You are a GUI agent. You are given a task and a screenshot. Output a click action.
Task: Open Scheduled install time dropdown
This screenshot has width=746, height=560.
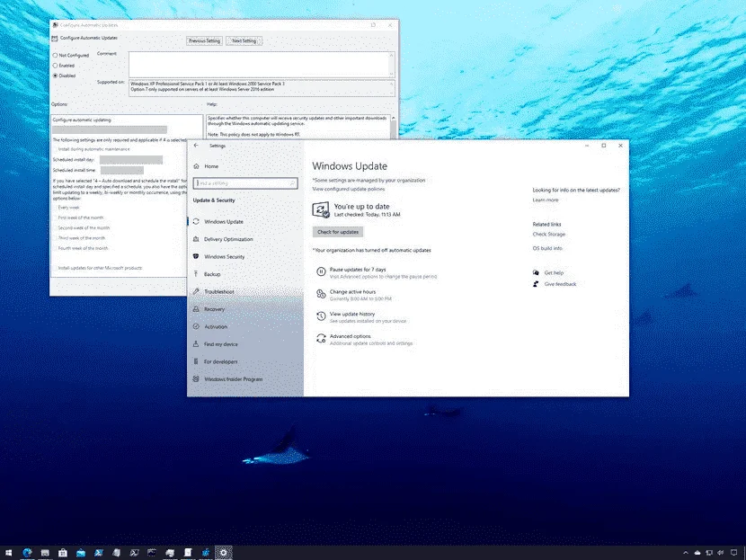(122, 170)
